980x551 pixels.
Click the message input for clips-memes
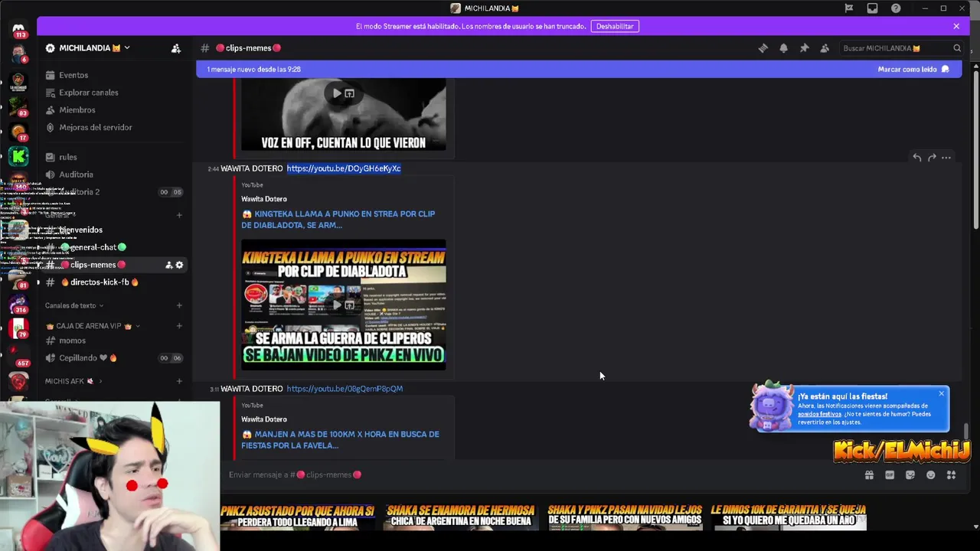[x=536, y=475]
